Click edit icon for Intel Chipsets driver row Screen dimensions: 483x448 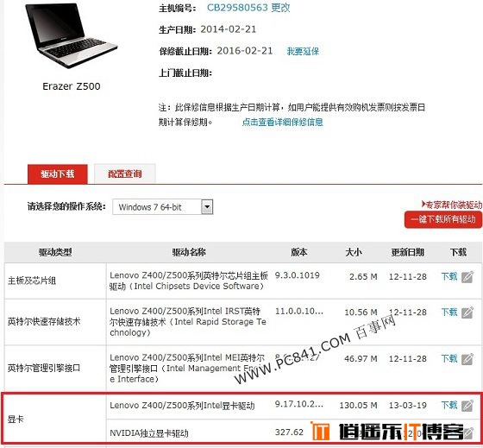pyautogui.click(x=467, y=277)
